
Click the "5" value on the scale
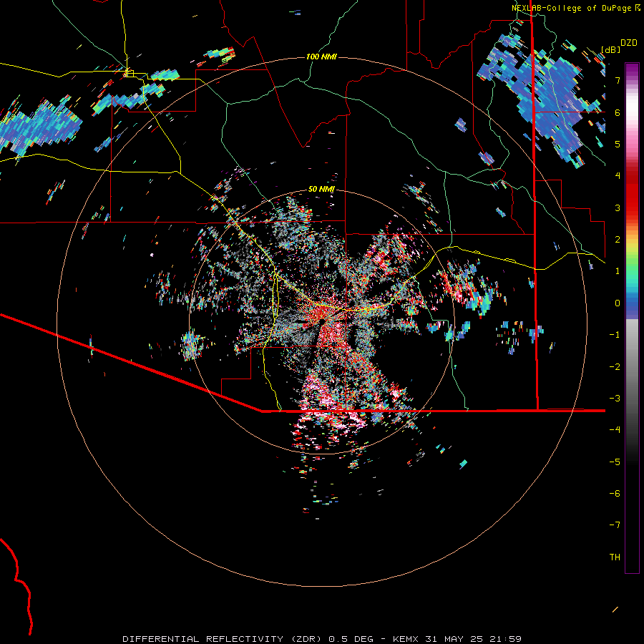[618, 144]
